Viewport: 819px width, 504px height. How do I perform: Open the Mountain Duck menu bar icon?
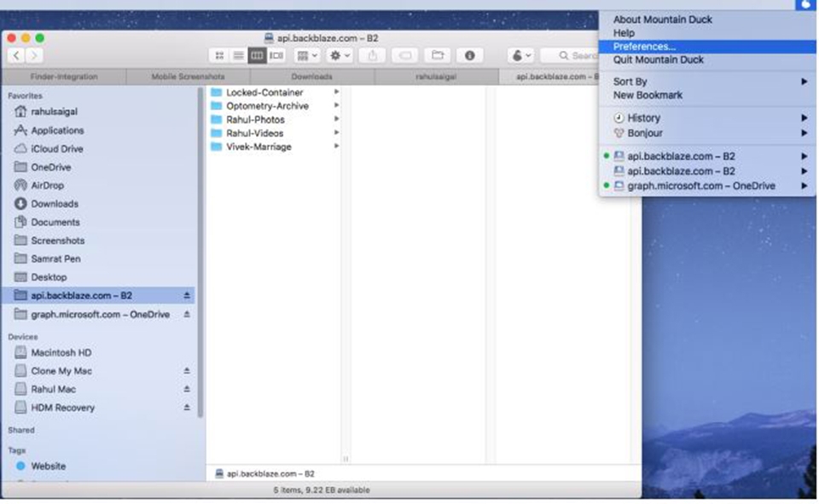tap(806, 5)
